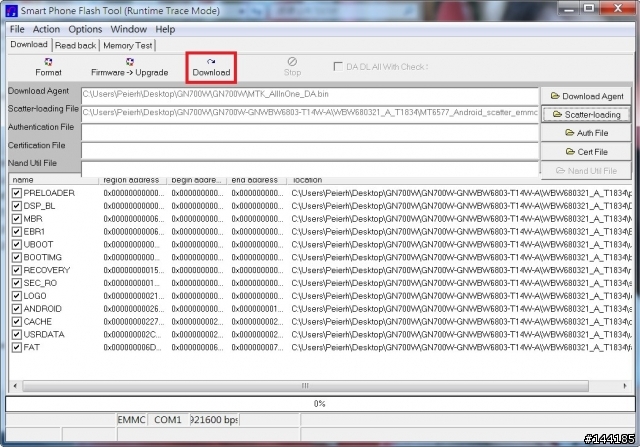The width and height of the screenshot is (640, 447).
Task: Uncheck the SEC_RO partition checkbox
Action: 16,283
